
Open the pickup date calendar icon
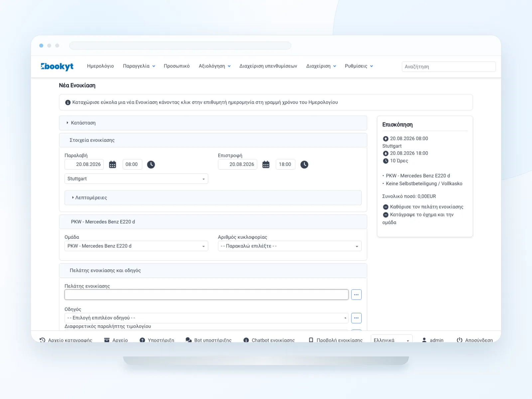(x=113, y=165)
